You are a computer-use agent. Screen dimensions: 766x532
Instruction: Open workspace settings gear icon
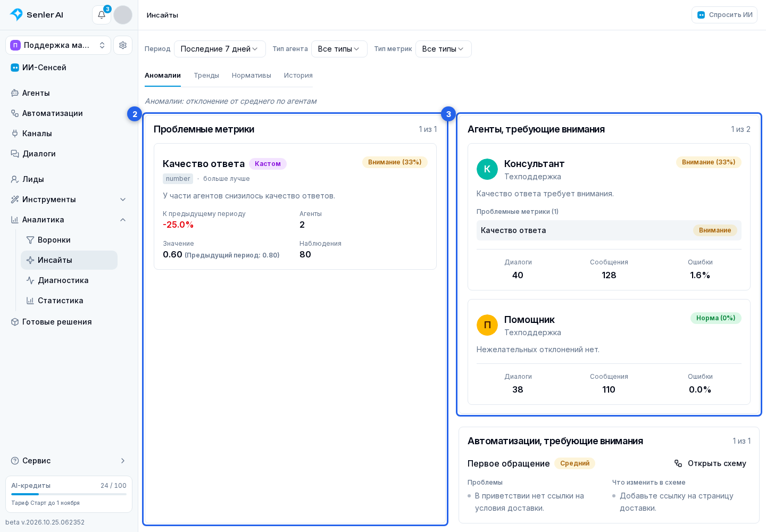pos(123,45)
